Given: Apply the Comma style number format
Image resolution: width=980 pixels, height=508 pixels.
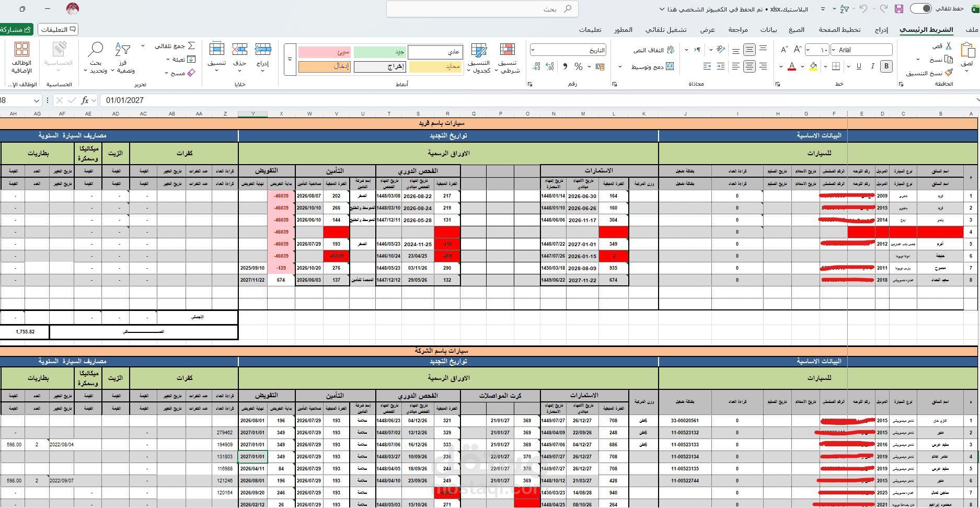Looking at the screenshot, I should (564, 66).
